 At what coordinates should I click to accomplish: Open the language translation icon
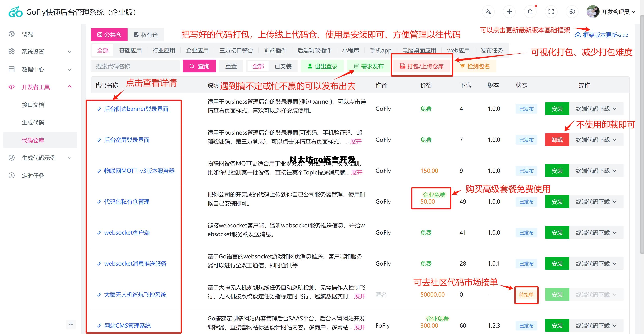point(488,12)
